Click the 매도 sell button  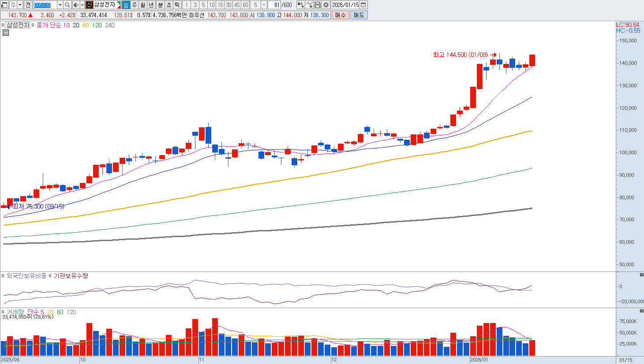(x=359, y=15)
